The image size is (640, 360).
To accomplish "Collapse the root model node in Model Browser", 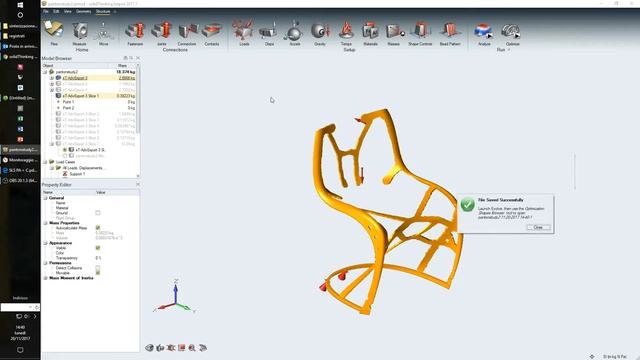I will pyautogui.click(x=45, y=72).
